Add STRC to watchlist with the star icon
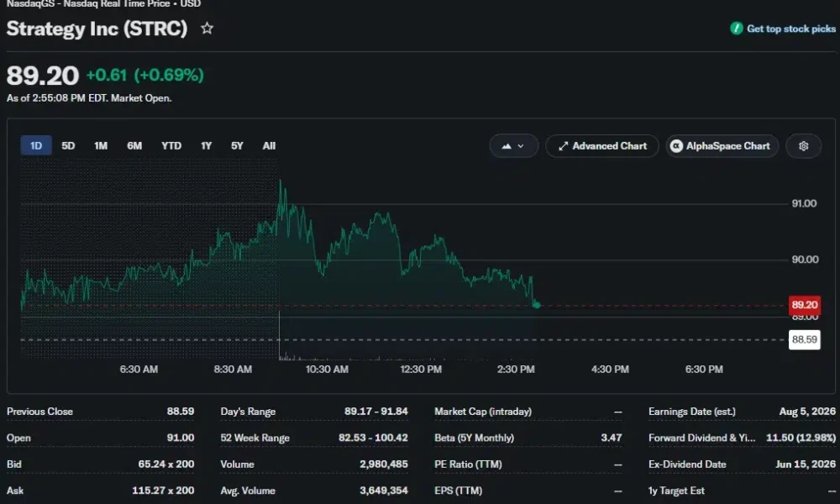Viewport: 840px width, 504px height. [x=207, y=29]
